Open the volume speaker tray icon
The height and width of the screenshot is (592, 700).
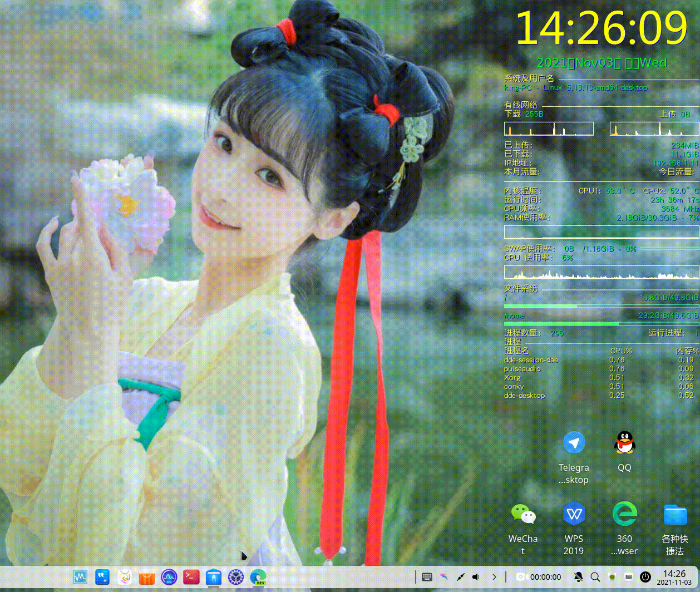[476, 577]
